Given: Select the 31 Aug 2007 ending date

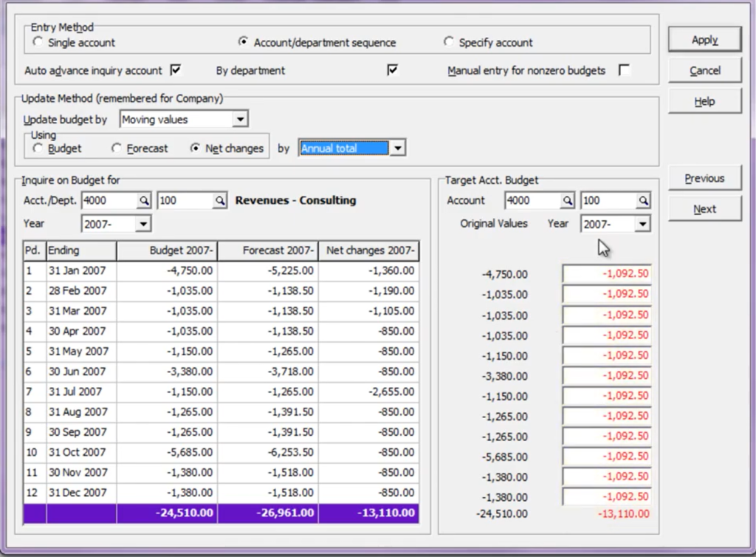Looking at the screenshot, I should pyautogui.click(x=77, y=412).
